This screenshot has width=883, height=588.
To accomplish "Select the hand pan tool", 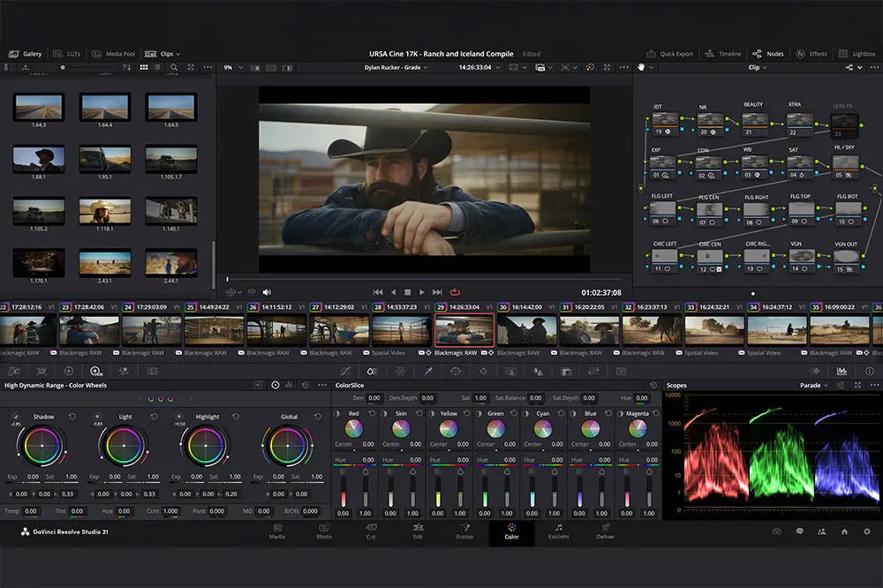I will click(641, 67).
